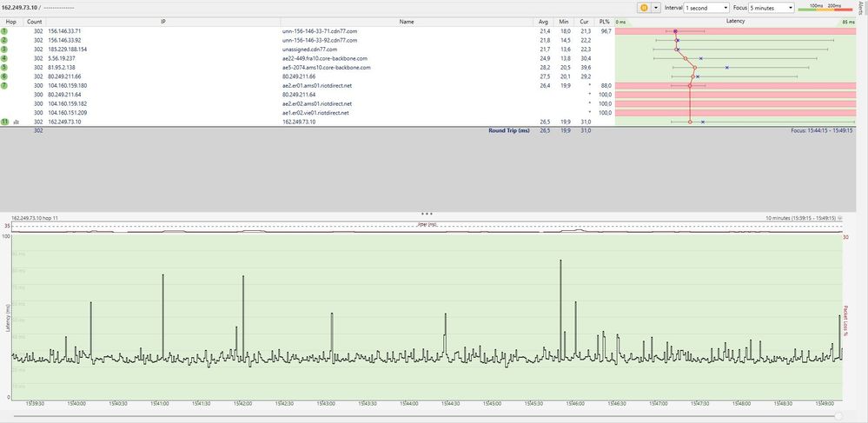
Task: Select IP 80.249.211.64 in the IP column
Action: click(x=65, y=95)
